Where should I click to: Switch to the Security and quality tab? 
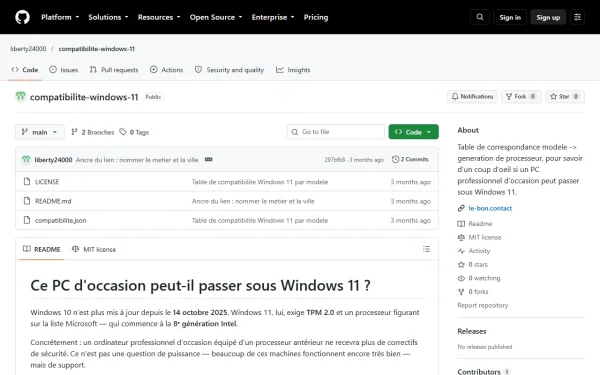pos(230,70)
